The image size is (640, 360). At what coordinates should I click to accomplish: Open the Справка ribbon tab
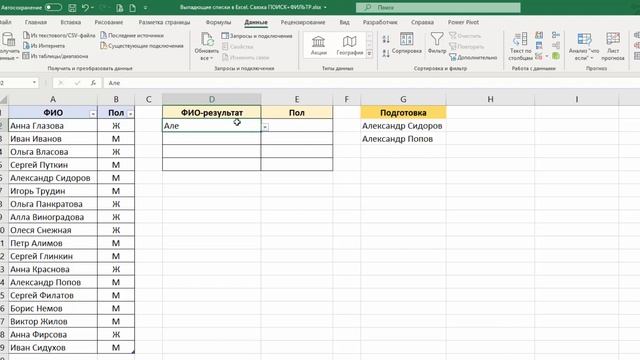tap(422, 22)
